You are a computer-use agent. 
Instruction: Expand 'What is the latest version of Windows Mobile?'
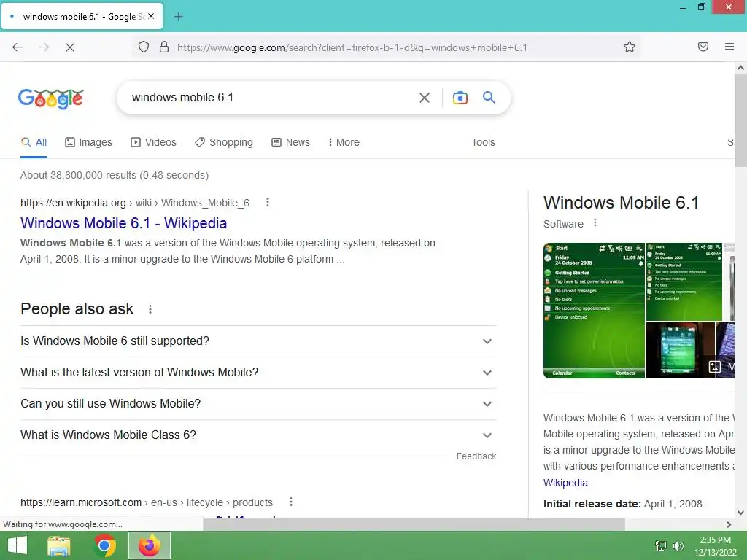tap(258, 373)
